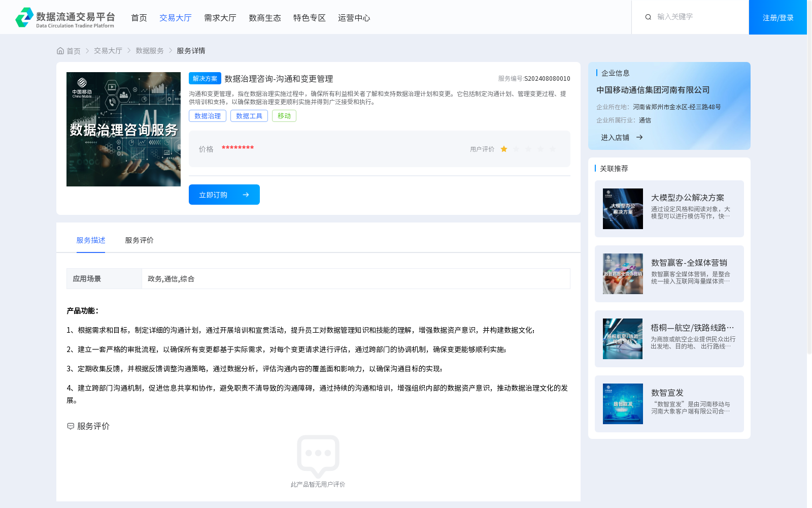Click product title 数据治理咨询-沟通和变更管理
812x508 pixels.
click(279, 79)
